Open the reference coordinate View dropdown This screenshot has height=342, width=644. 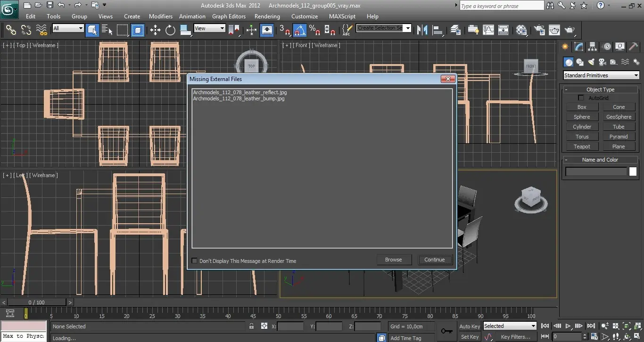coord(209,28)
